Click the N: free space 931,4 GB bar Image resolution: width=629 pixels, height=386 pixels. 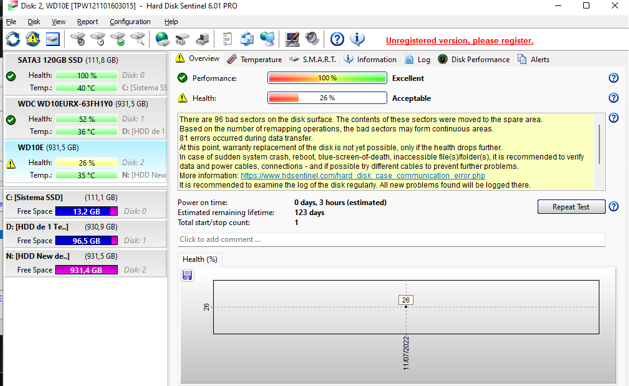point(86,270)
